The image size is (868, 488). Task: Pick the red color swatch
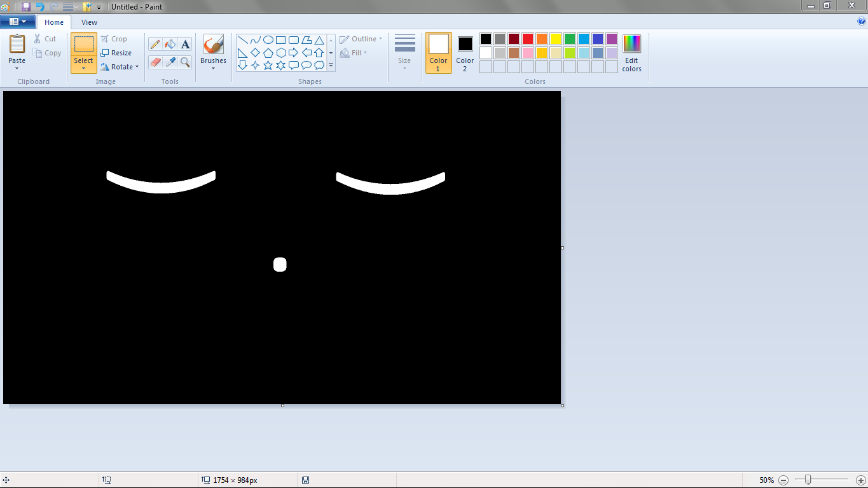coord(528,39)
